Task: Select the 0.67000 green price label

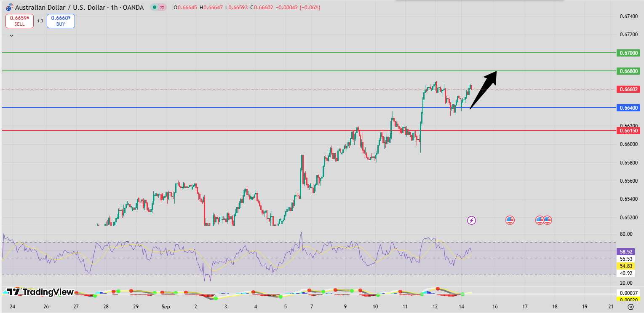Action: tap(628, 53)
